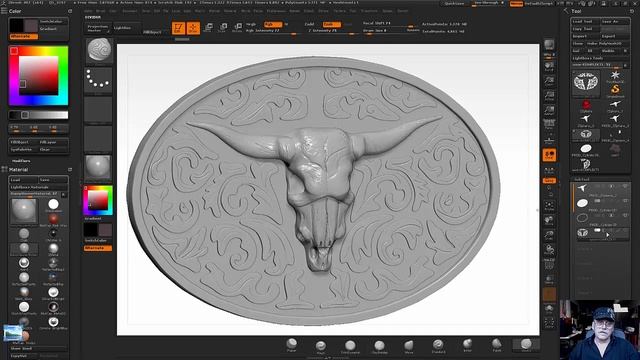Toggle the orange Menus button
The height and width of the screenshot is (360, 640).
tap(516, 3)
